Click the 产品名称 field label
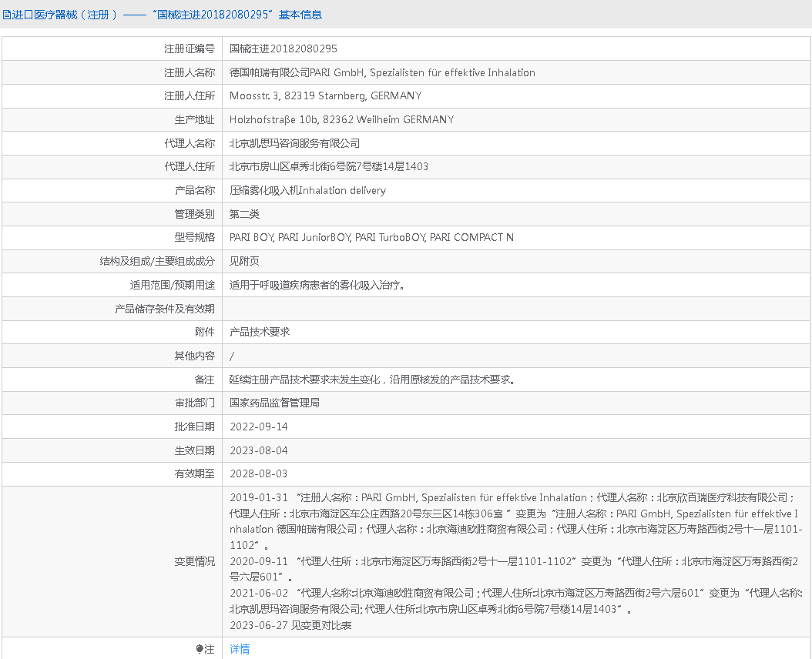Image resolution: width=812 pixels, height=659 pixels. (195, 190)
